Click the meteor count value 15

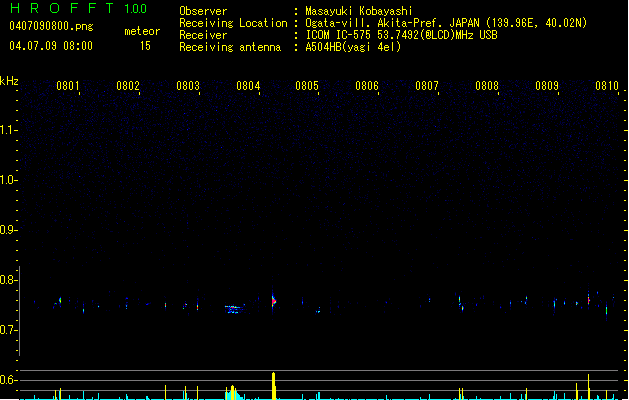point(145,46)
